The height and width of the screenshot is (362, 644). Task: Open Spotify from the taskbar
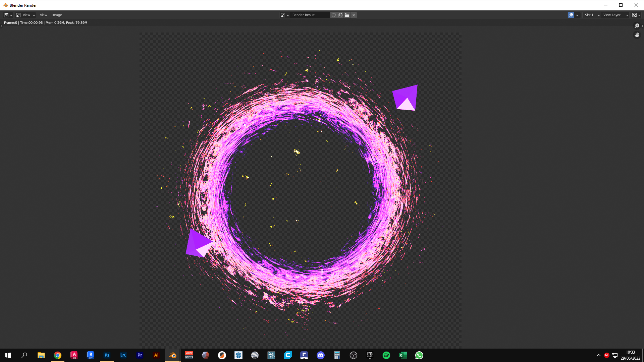pyautogui.click(x=386, y=355)
